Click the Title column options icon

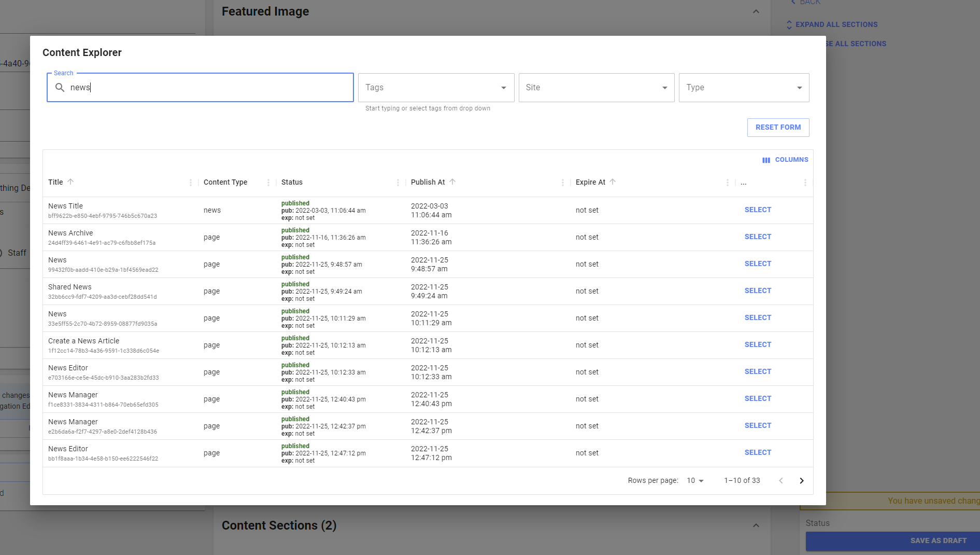coord(190,183)
